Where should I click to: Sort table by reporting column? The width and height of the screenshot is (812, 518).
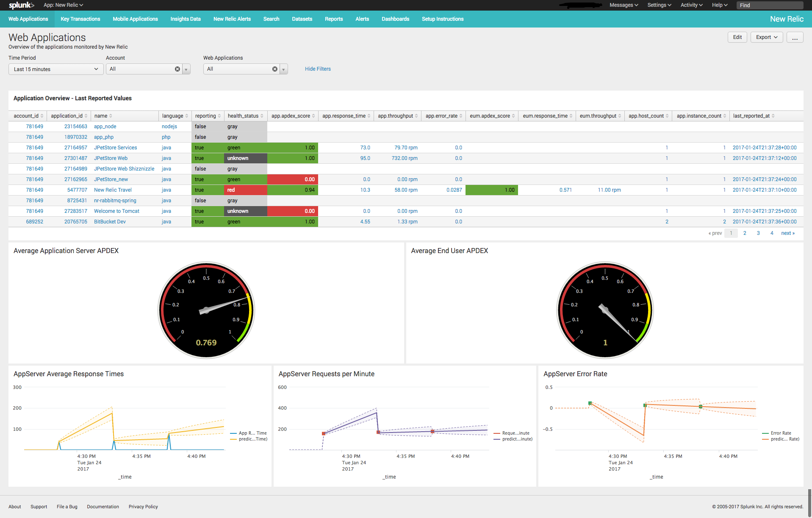(x=208, y=116)
